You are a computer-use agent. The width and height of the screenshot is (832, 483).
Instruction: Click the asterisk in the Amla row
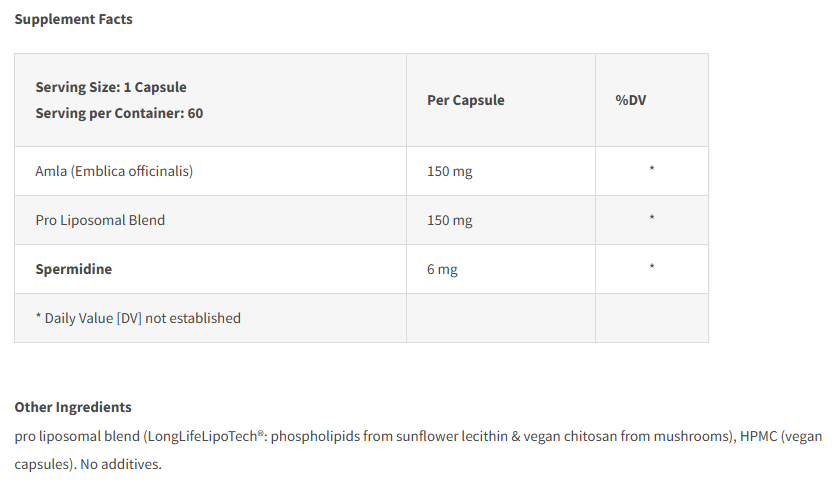[652, 170]
